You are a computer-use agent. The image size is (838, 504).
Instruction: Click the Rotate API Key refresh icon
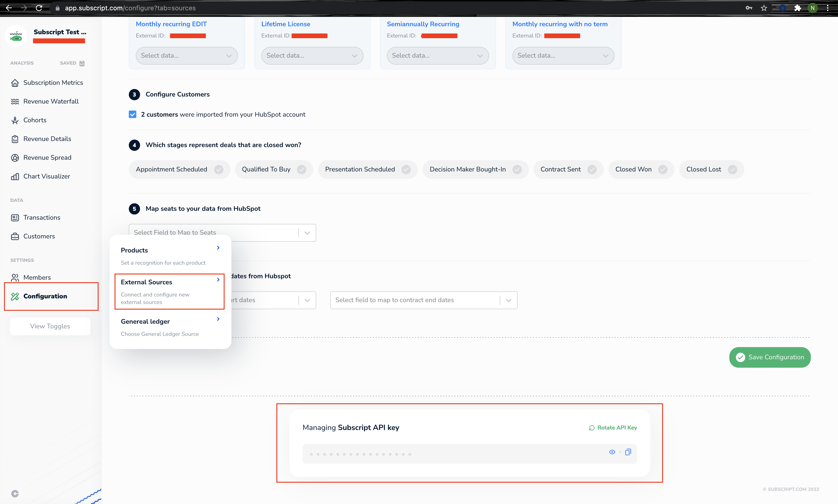591,428
